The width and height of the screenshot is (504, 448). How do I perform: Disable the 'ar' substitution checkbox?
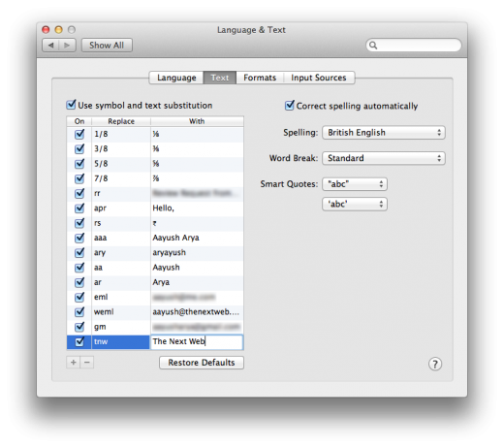79,282
